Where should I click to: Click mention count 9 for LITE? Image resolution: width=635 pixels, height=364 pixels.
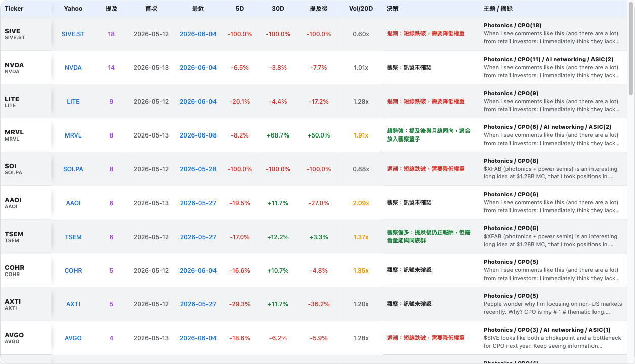[x=111, y=102]
